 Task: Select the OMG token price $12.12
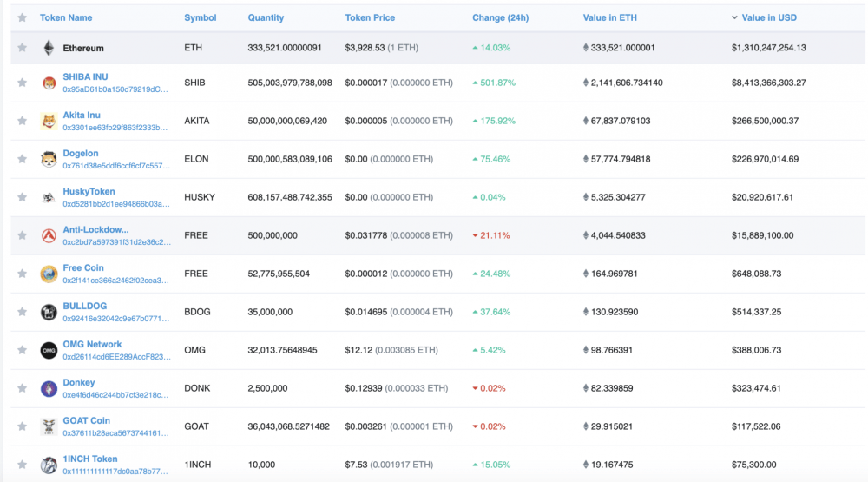click(x=358, y=350)
